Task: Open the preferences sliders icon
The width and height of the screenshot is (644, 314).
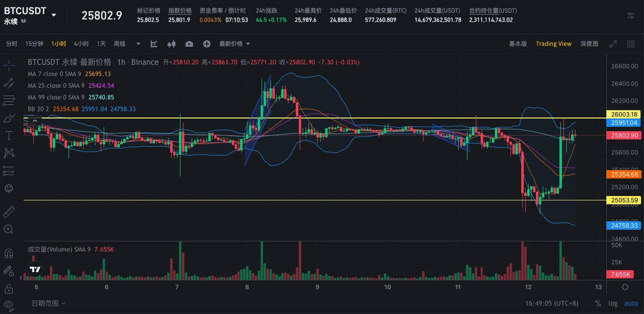Action: pyautogui.click(x=630, y=16)
